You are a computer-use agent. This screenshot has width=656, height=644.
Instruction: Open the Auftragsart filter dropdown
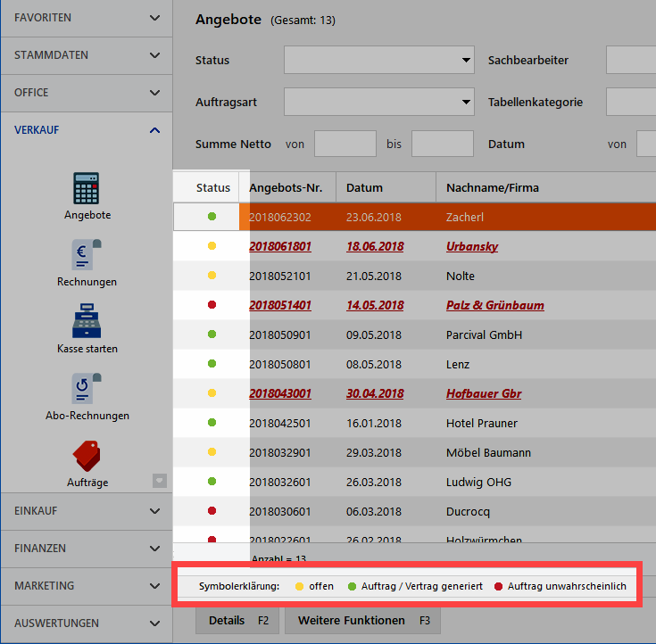379,102
